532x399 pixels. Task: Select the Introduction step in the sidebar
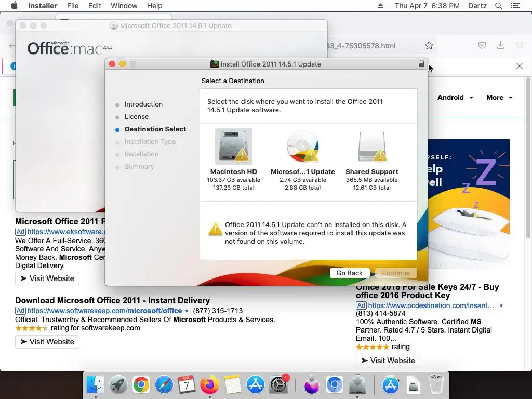click(x=143, y=104)
